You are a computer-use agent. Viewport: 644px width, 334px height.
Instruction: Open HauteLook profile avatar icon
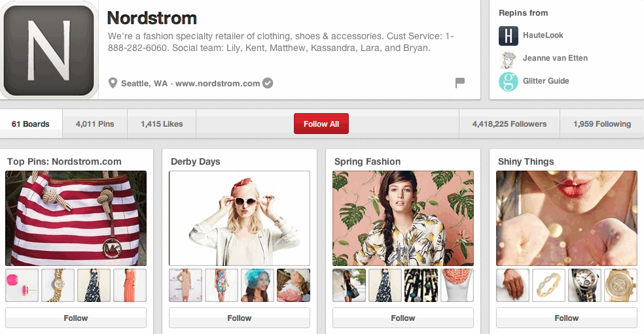pyautogui.click(x=509, y=35)
